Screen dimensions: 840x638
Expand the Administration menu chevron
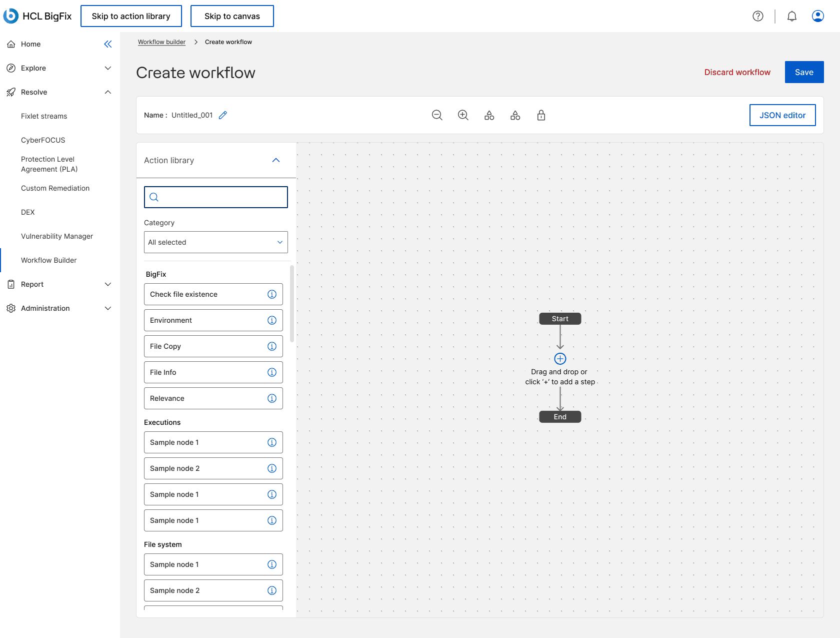tap(108, 308)
